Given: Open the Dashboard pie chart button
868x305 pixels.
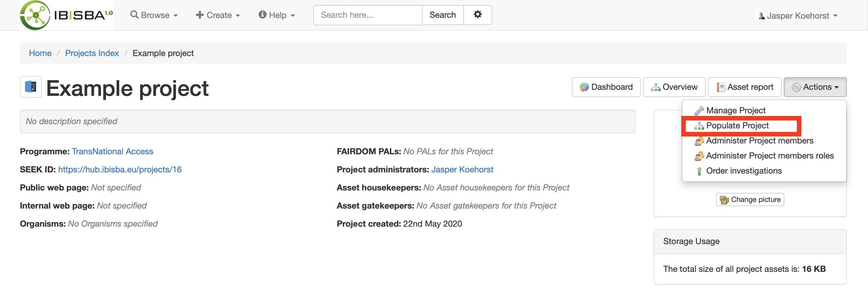Looking at the screenshot, I should [606, 87].
